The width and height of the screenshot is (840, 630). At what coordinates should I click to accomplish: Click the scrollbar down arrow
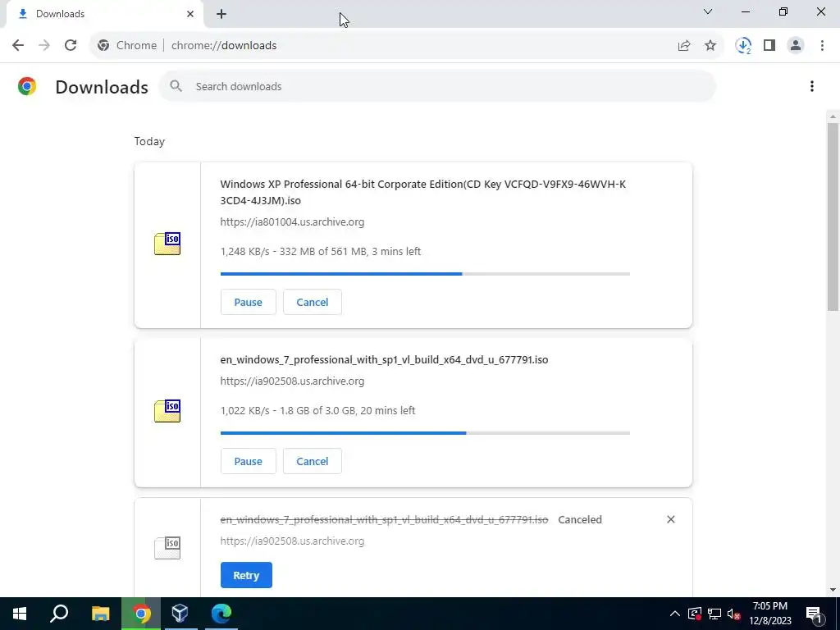tap(833, 590)
